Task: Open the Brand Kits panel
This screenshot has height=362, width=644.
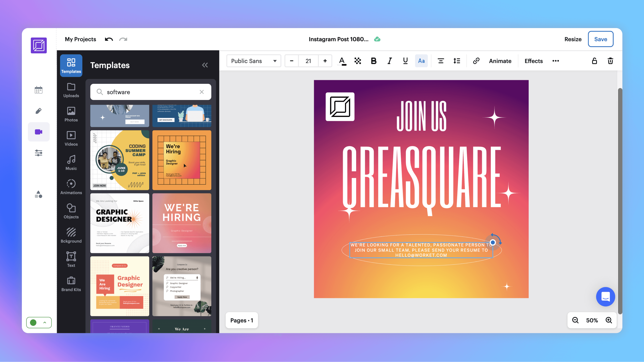Action: [x=71, y=284]
